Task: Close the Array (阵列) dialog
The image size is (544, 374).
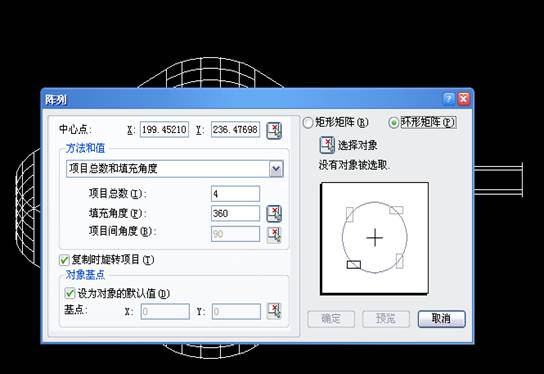Action: 464,99
